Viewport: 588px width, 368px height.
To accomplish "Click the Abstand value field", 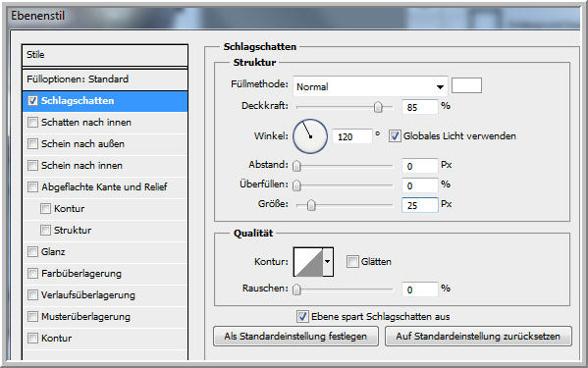I will (x=419, y=166).
